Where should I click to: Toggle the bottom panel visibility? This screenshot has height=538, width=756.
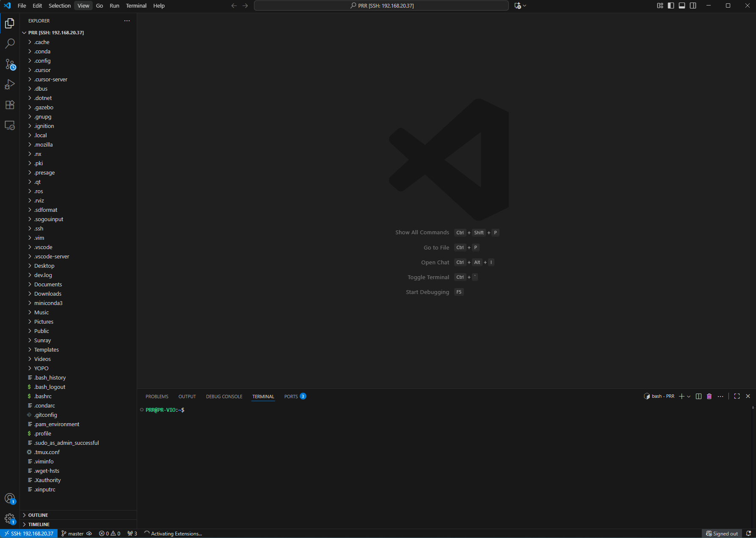click(x=682, y=6)
